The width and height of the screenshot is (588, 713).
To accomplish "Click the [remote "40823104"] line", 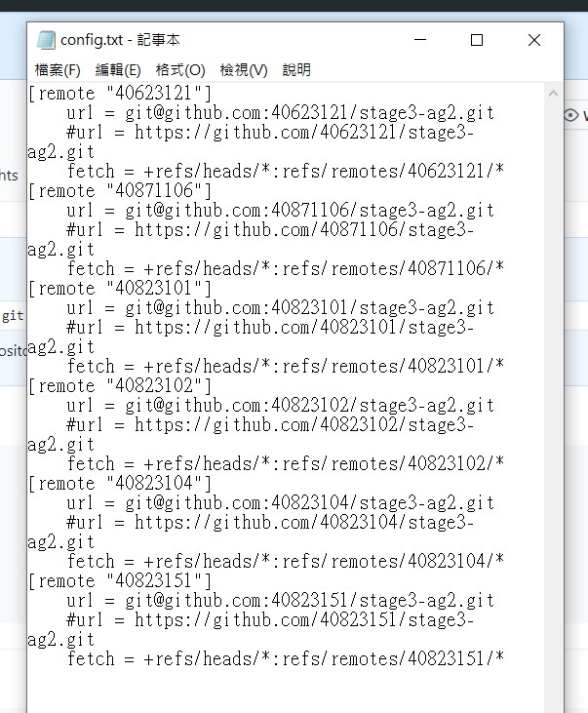I will pyautogui.click(x=120, y=484).
